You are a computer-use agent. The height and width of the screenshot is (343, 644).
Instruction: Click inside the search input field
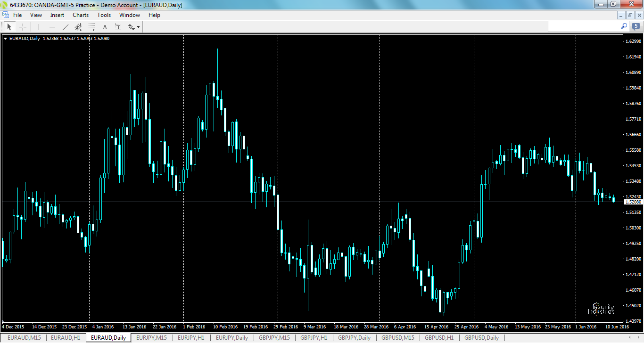click(585, 26)
